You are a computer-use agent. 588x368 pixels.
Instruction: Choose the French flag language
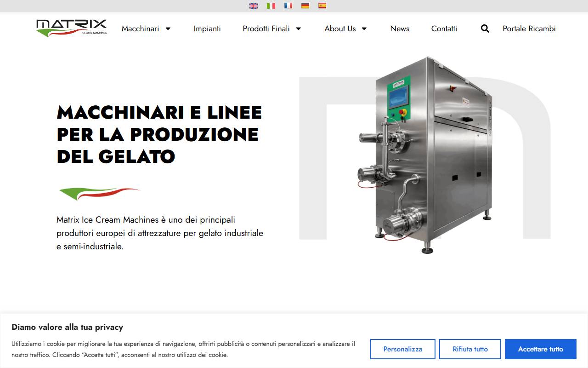(x=288, y=6)
